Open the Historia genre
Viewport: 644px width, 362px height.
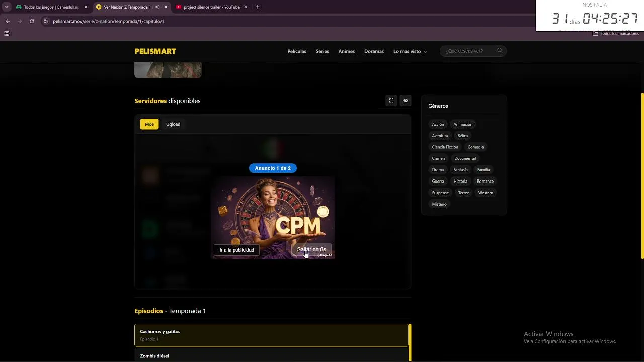[460, 182]
